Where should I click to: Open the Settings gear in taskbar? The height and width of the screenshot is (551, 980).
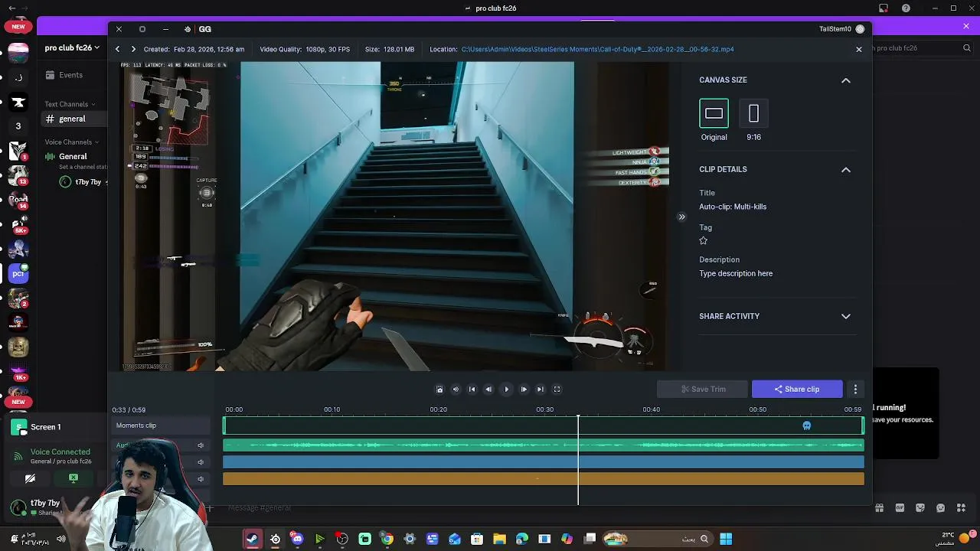point(410,539)
